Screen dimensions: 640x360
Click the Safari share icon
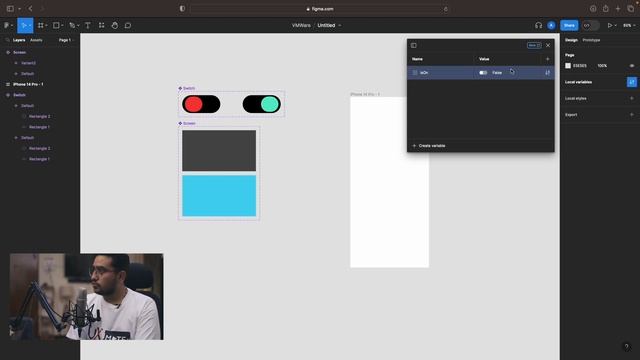606,9
